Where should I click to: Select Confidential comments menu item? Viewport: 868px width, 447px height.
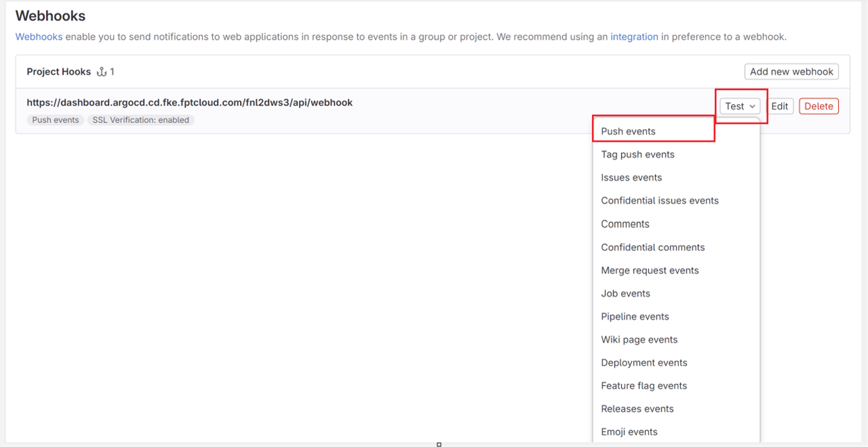pyautogui.click(x=652, y=247)
